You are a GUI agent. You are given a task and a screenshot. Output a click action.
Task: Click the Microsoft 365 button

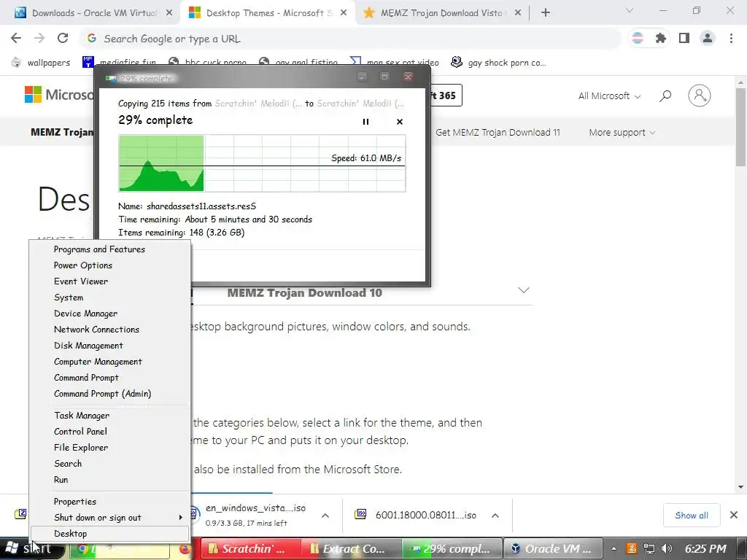click(446, 96)
